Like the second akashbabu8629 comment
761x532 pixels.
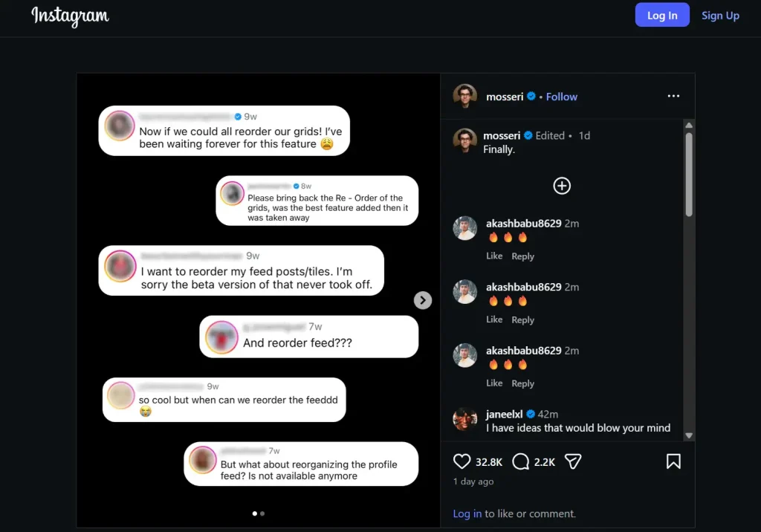tap(494, 319)
